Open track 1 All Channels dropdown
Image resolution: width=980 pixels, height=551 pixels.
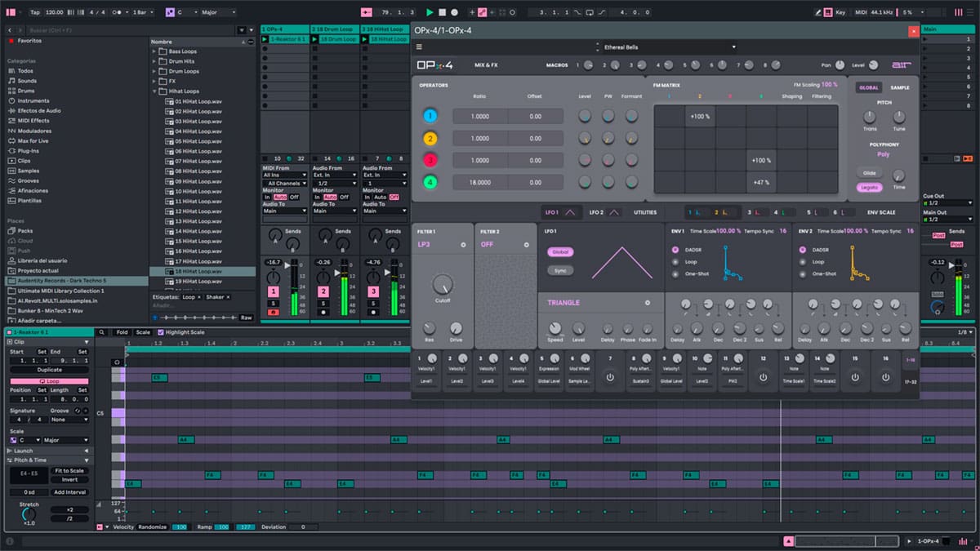click(284, 183)
